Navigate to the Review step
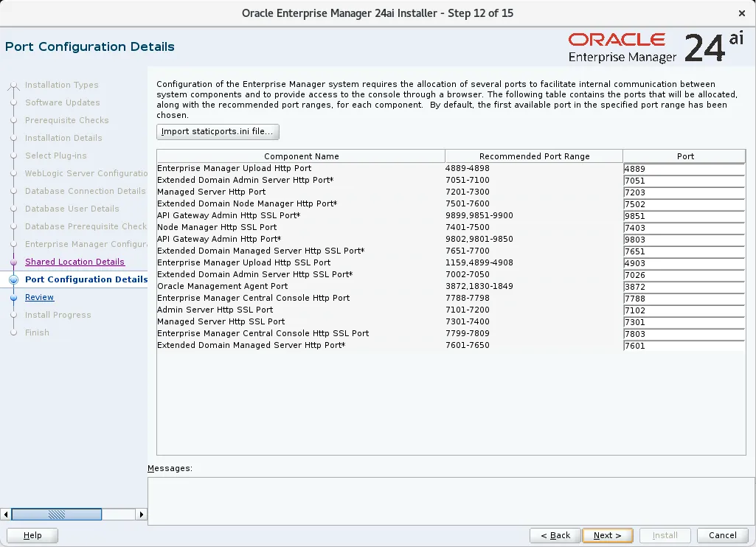 pyautogui.click(x=39, y=297)
